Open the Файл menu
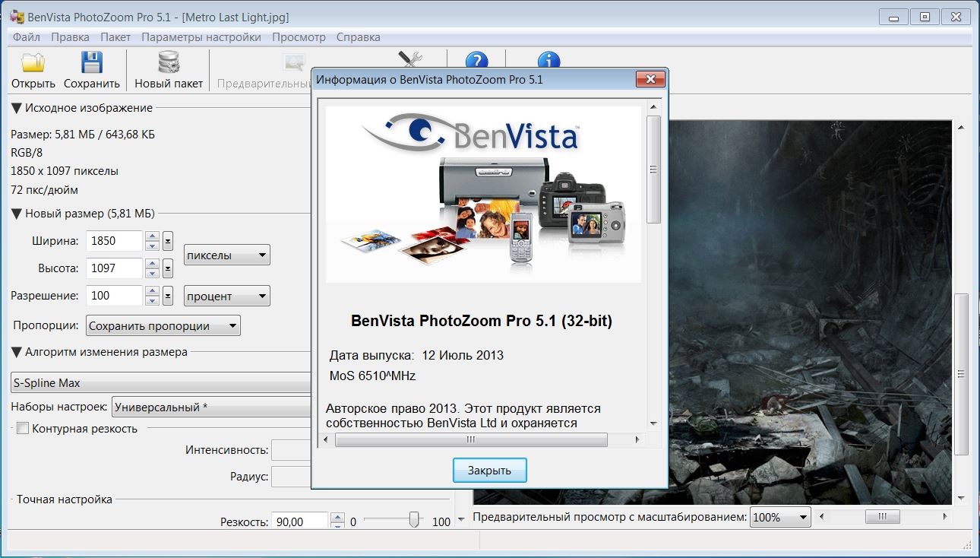The width and height of the screenshot is (980, 558). 27,36
